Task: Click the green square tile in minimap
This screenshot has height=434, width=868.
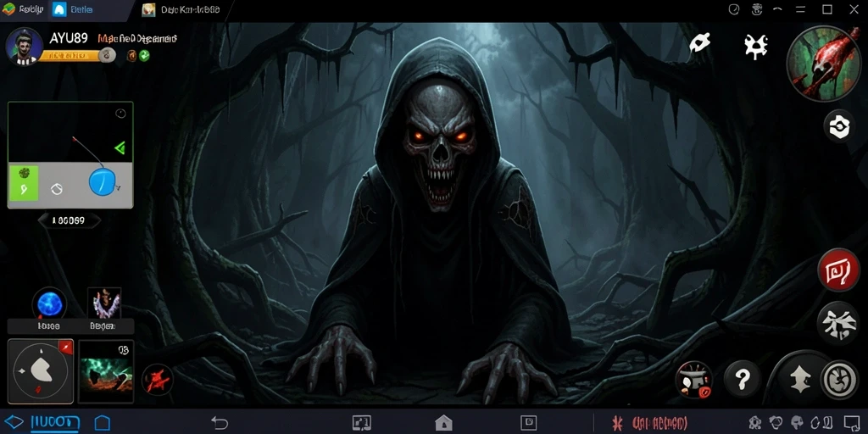Action: pos(24,182)
